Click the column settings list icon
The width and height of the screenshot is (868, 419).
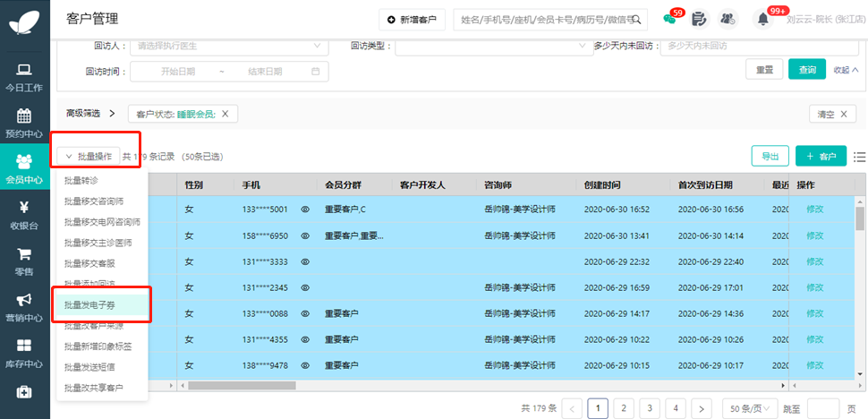coord(860,157)
